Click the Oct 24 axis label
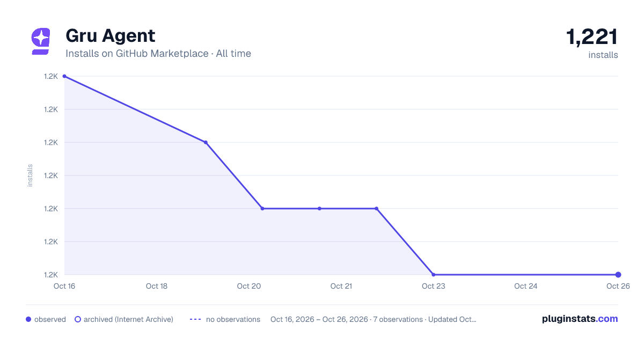 click(526, 286)
